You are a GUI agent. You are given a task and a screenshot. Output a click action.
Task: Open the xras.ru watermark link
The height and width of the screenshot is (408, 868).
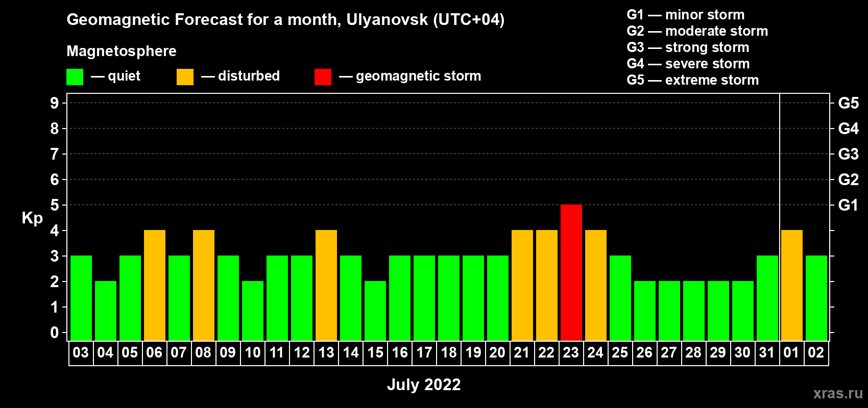837,393
